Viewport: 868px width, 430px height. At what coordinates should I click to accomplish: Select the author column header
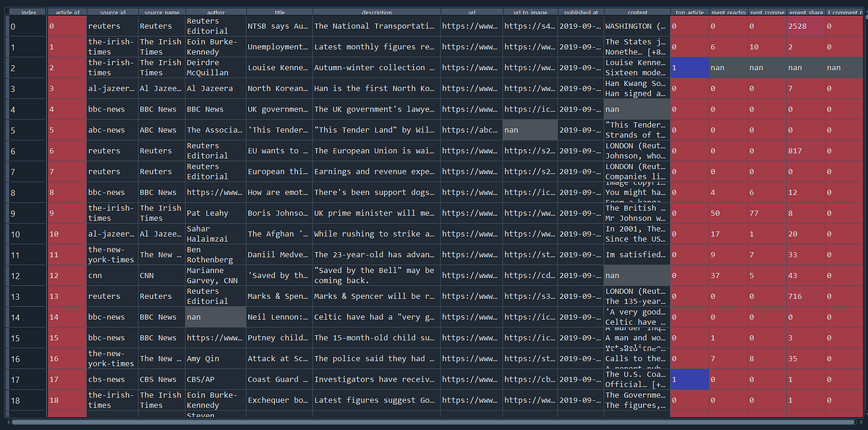point(214,12)
